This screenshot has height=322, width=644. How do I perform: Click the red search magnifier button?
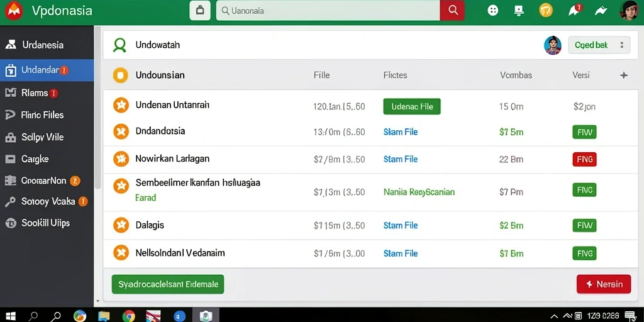tap(453, 11)
